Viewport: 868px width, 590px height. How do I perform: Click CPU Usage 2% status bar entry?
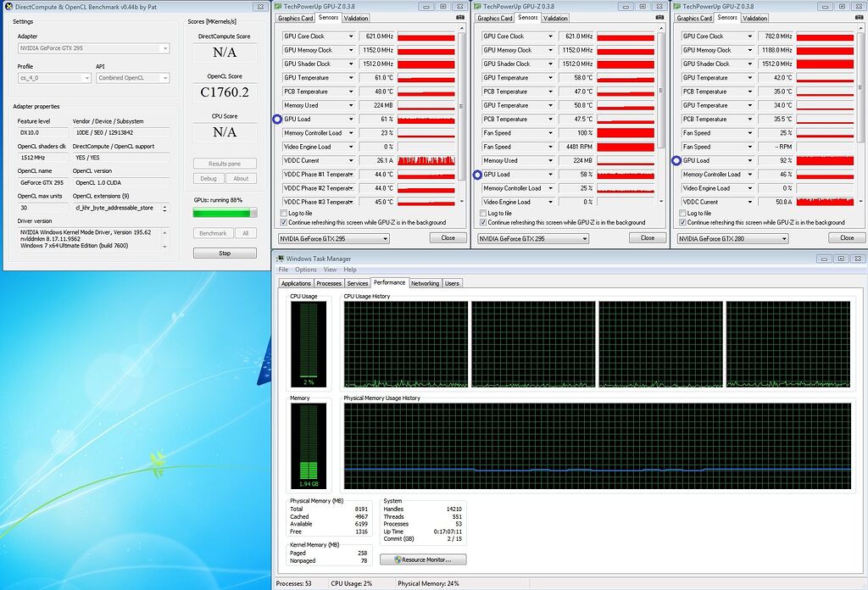tap(352, 583)
